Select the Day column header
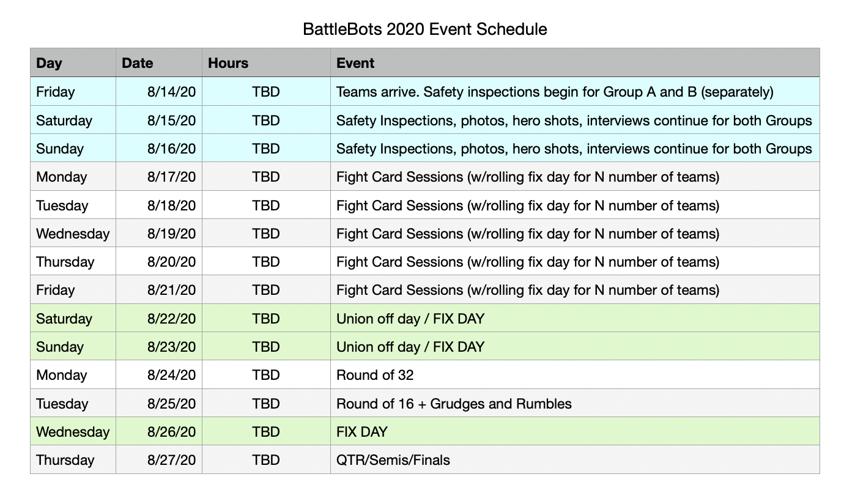The image size is (855, 504). point(73,63)
